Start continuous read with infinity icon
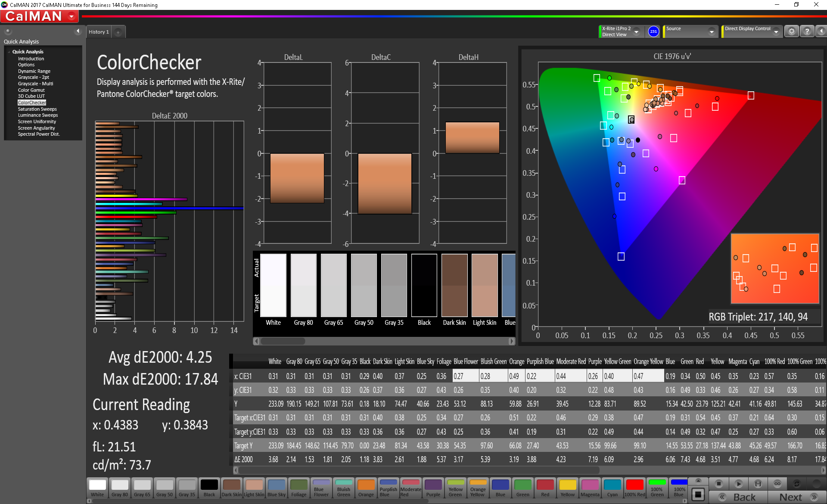 point(777,484)
